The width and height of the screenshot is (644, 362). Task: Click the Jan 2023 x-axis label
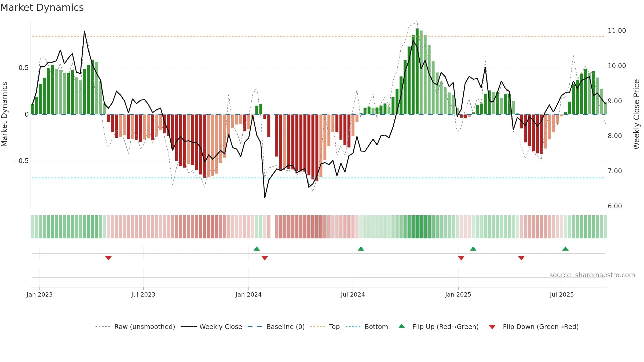pos(40,294)
